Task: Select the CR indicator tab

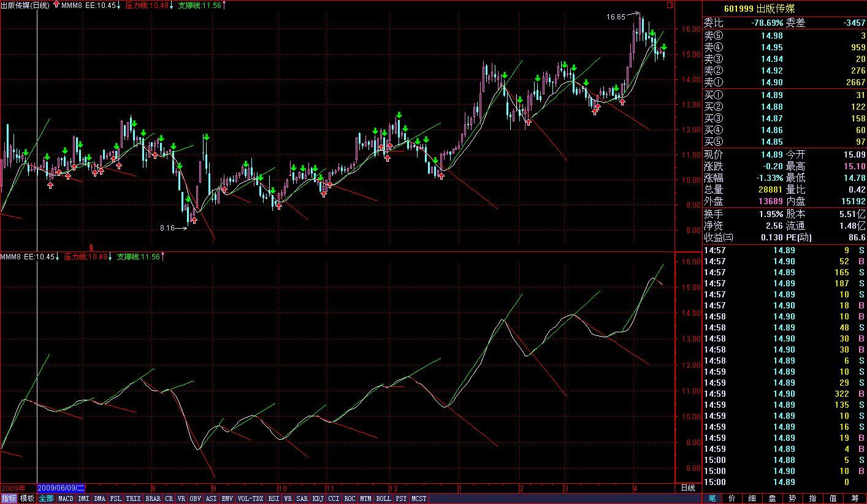Action: pyautogui.click(x=169, y=499)
